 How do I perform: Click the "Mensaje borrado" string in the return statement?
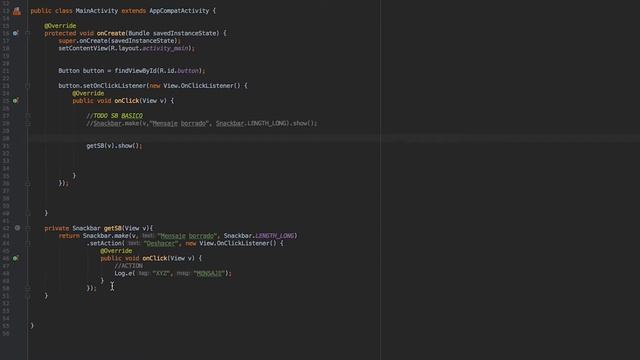click(187, 236)
